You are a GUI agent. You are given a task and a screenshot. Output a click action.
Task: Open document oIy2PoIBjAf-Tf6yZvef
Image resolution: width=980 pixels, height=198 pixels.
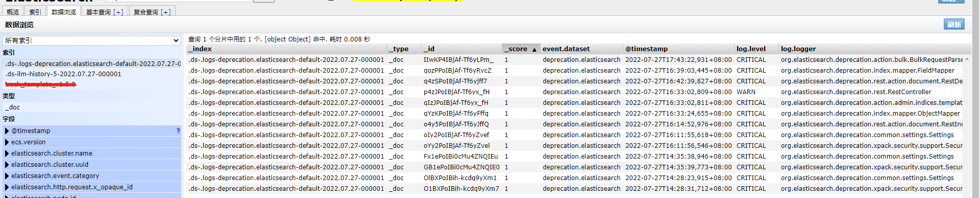point(456,135)
